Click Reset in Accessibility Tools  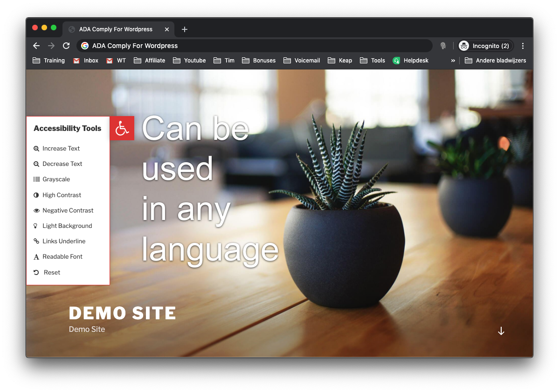[x=47, y=272]
